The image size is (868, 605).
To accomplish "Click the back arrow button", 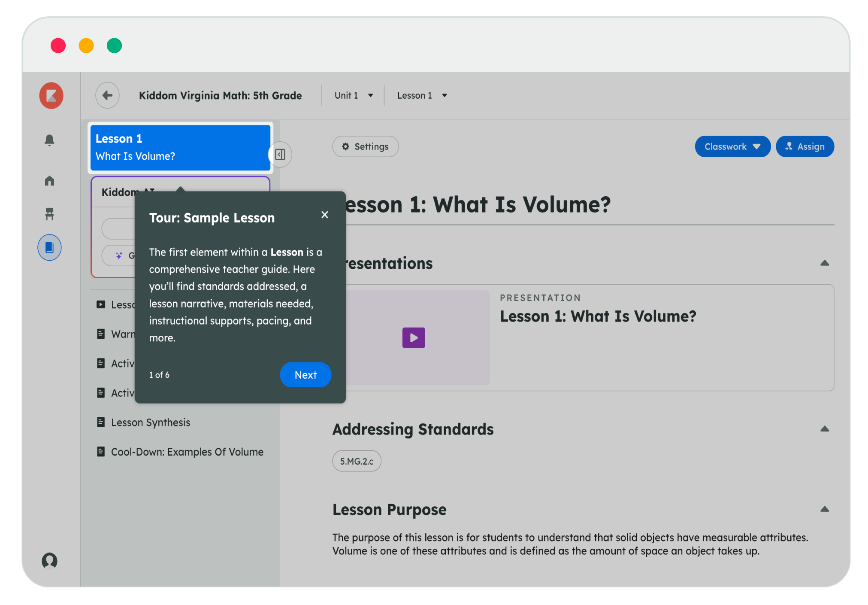I will pos(107,95).
